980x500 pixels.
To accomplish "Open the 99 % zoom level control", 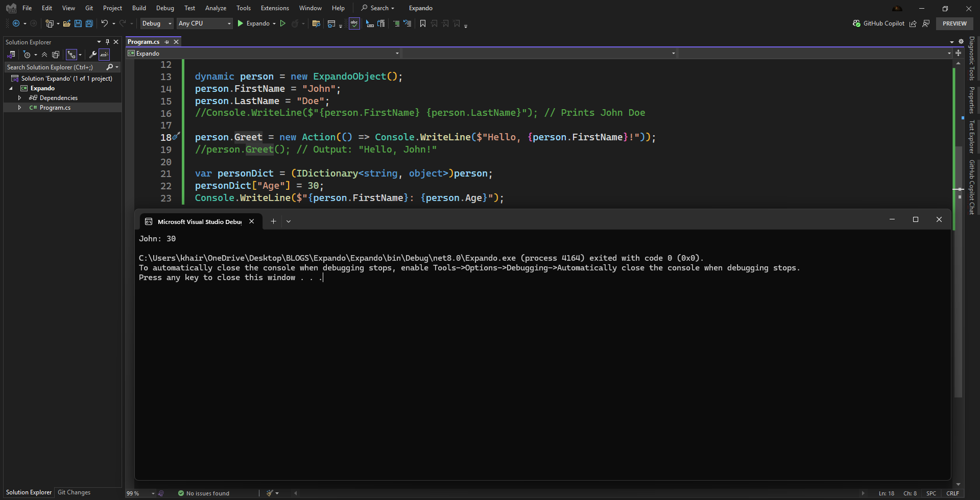I will click(140, 493).
